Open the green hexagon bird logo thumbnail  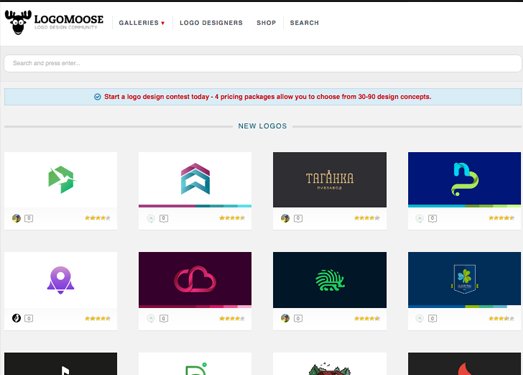[61, 180]
